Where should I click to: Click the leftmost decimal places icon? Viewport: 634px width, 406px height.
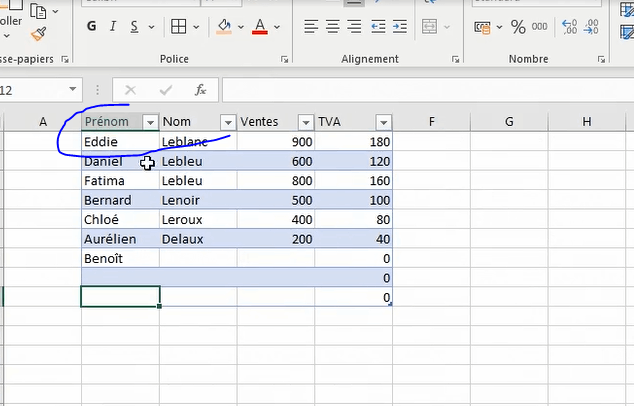point(570,27)
